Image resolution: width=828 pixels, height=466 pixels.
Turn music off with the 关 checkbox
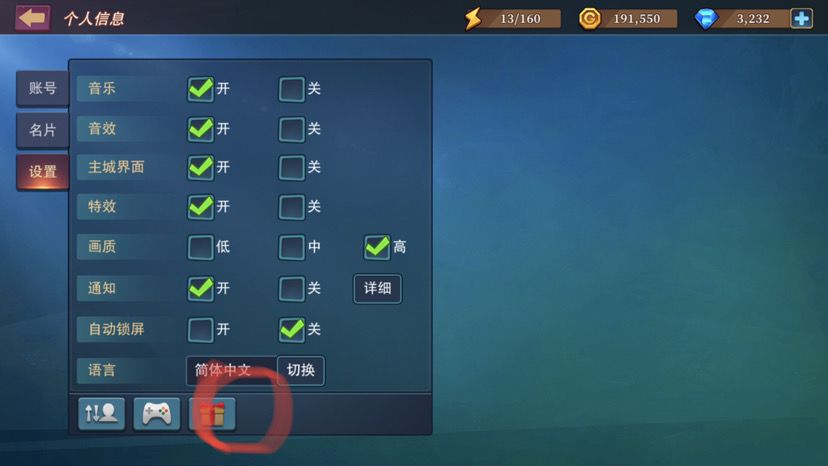[291, 89]
